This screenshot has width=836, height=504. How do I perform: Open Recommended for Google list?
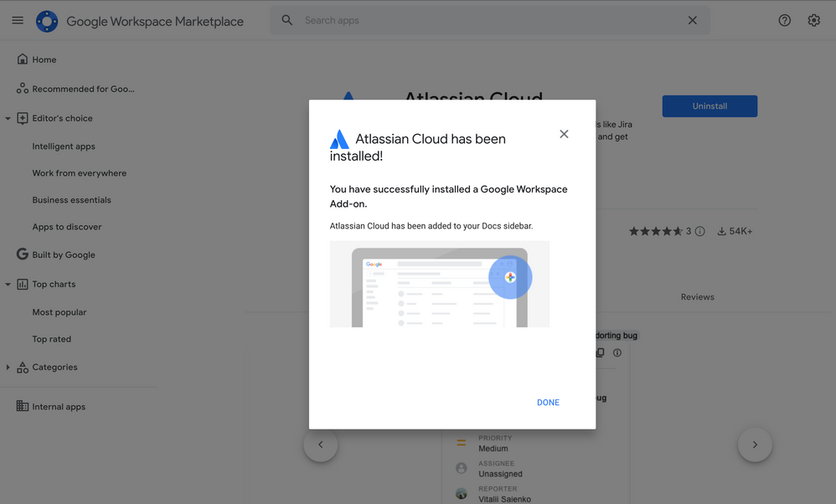83,89
